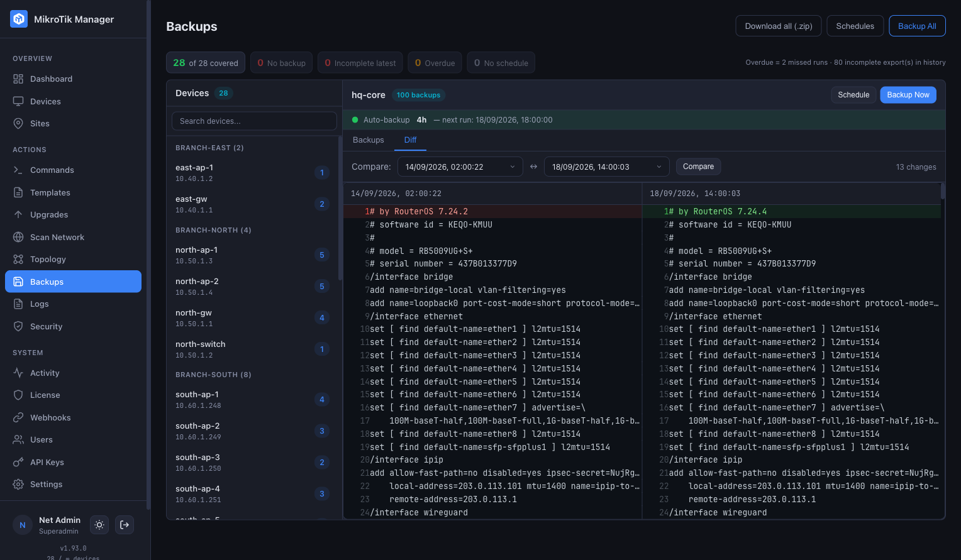961x560 pixels.
Task: Filter by Overdue chip
Action: pyautogui.click(x=435, y=63)
